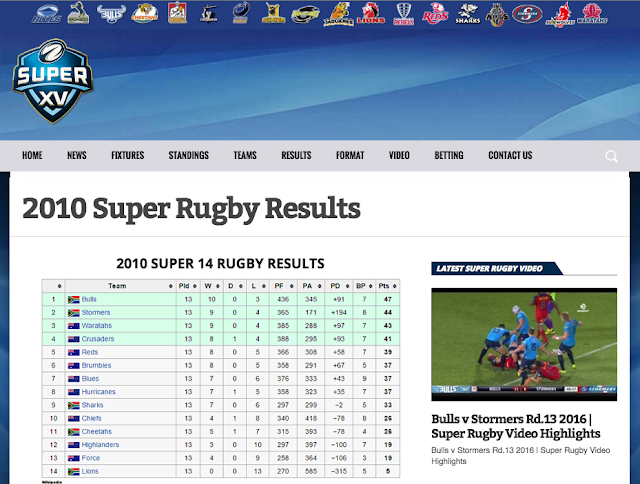The image size is (640, 484).
Task: Click the Super XV shield logo
Action: tap(53, 81)
